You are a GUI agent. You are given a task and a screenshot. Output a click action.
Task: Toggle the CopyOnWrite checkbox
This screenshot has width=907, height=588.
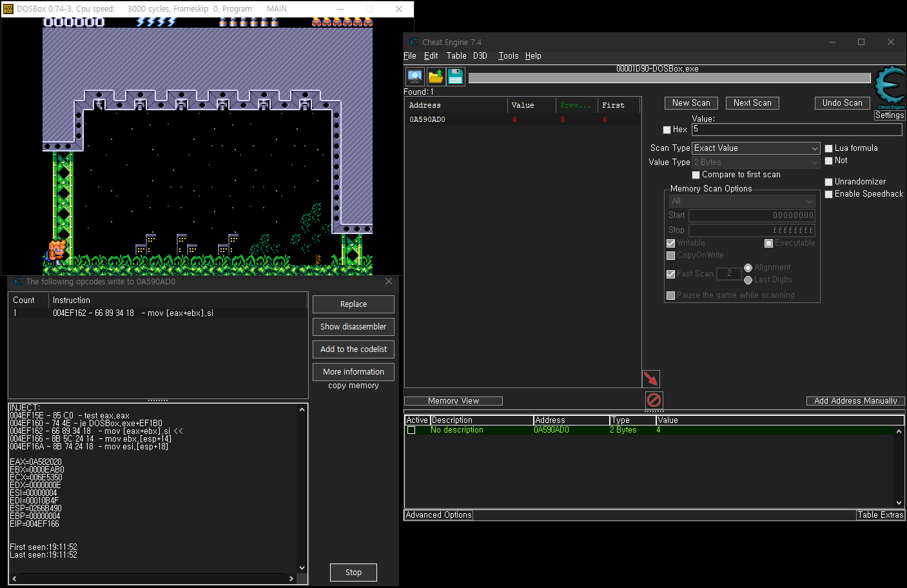pos(670,255)
